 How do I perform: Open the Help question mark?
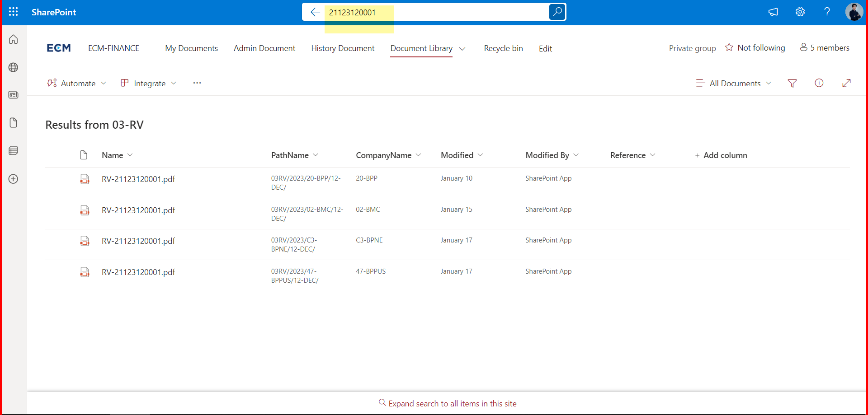pyautogui.click(x=827, y=12)
